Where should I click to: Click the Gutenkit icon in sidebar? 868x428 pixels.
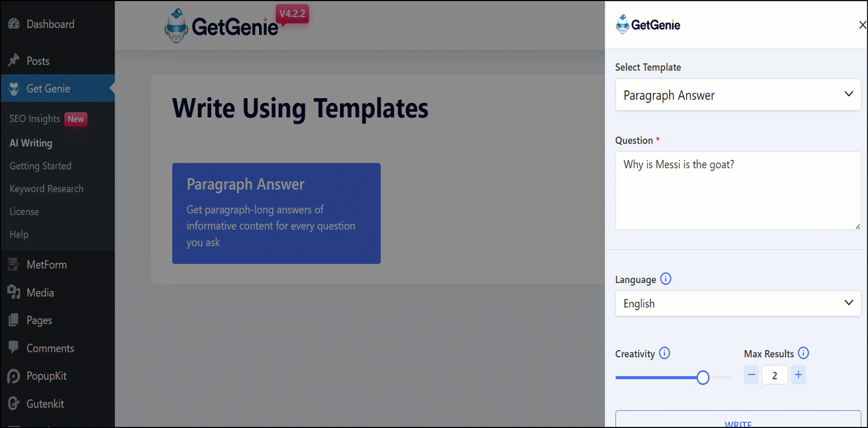pos(14,404)
